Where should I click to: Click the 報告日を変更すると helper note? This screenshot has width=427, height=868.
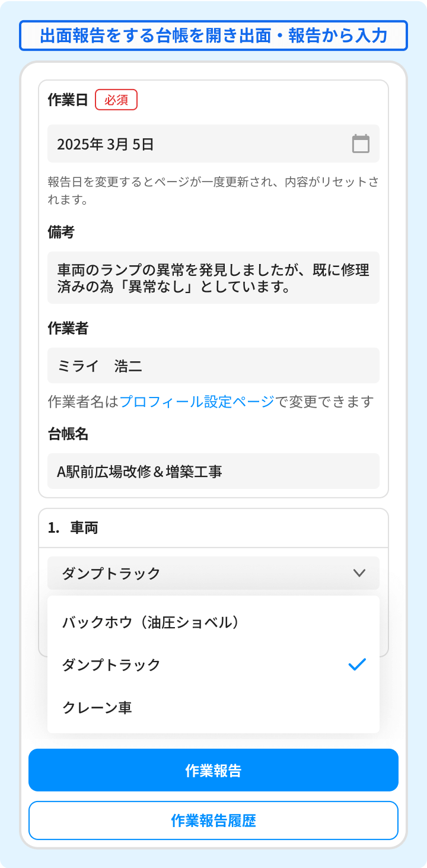click(x=213, y=190)
